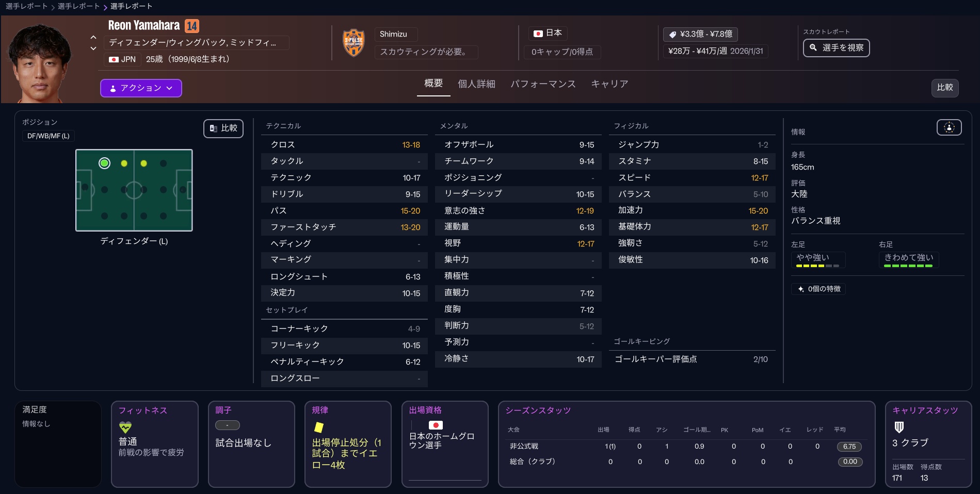
Task: Go to previous player with up chevron
Action: point(93,37)
